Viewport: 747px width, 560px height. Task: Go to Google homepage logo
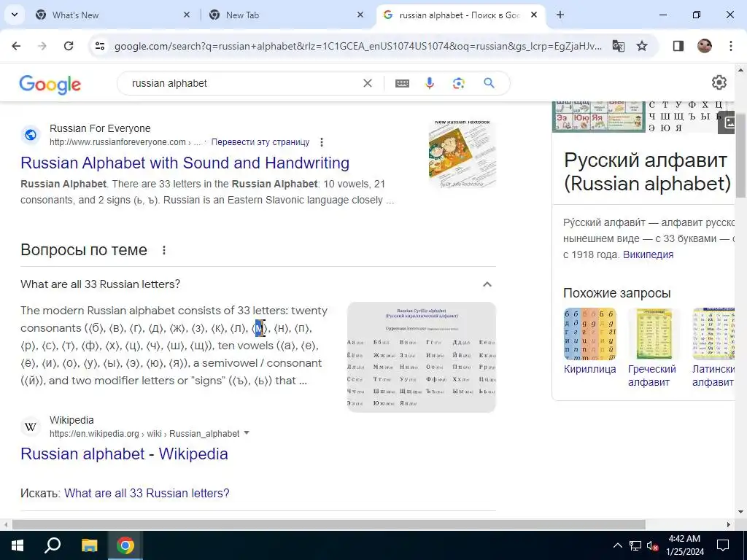tap(50, 85)
